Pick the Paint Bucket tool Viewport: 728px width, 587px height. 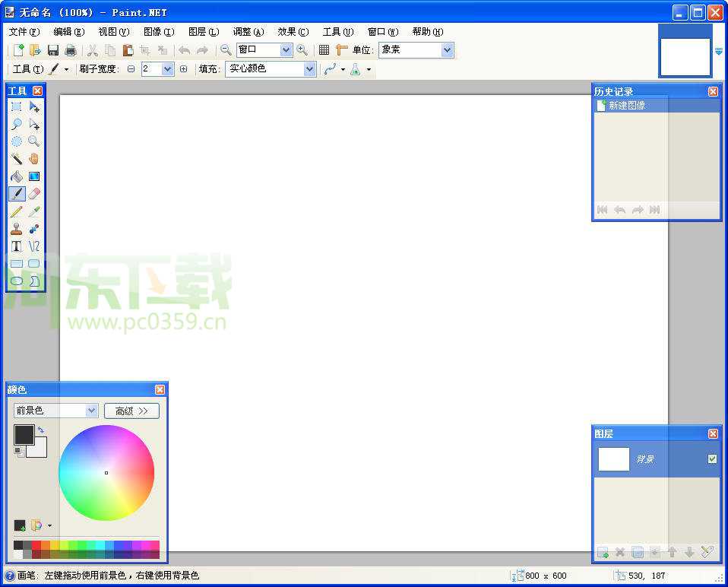point(17,176)
